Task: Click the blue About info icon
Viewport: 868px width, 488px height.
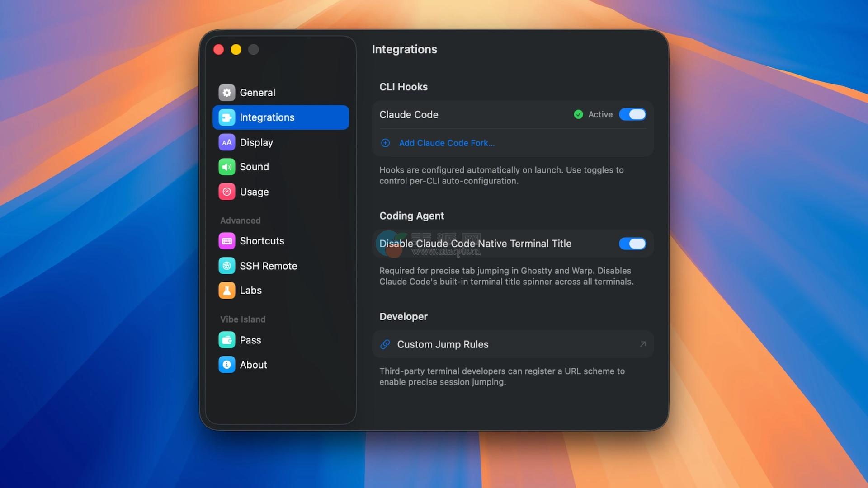Action: point(226,365)
